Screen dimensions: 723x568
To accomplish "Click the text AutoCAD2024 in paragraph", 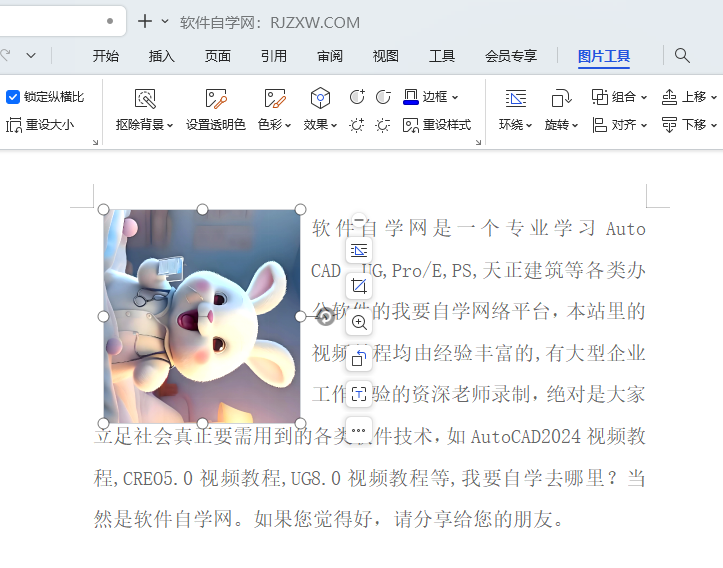I will tap(526, 437).
